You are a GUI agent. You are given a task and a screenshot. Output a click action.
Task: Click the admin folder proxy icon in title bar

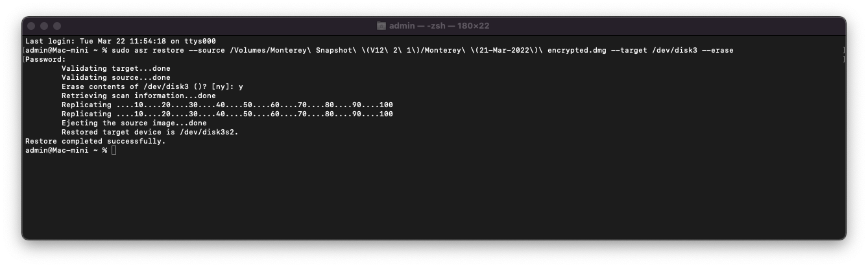coord(381,26)
